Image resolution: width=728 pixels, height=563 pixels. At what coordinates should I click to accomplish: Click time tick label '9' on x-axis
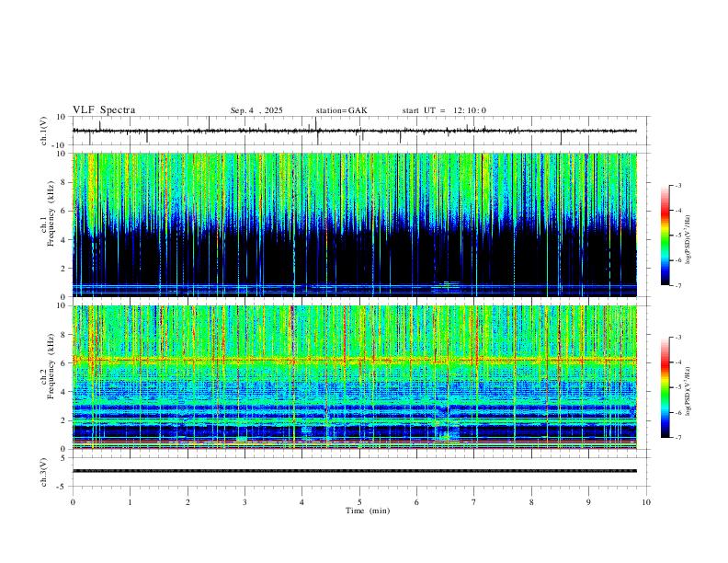tap(588, 502)
